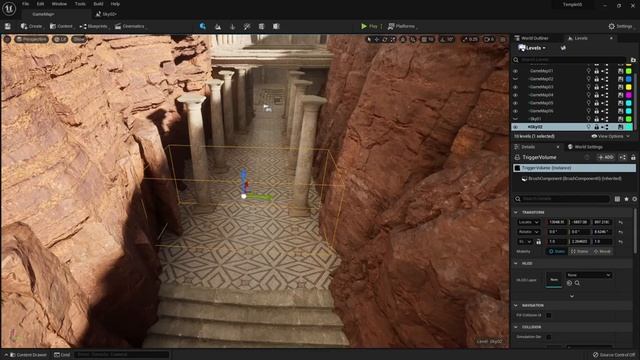Open View Options in Levels panel
Screen dimensions: 640x360
[610, 136]
